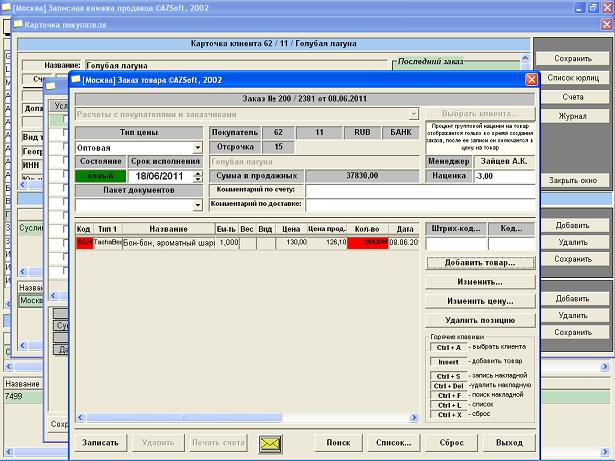615x461 pixels.
Task: Open the Тип цены Оптовая dropdown
Action: tap(198, 148)
